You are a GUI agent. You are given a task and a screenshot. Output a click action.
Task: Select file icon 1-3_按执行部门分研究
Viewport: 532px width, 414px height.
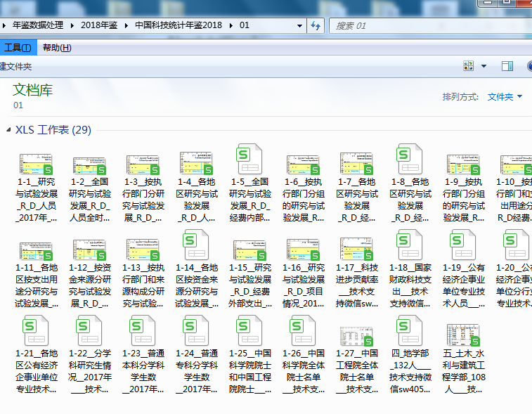tap(143, 164)
